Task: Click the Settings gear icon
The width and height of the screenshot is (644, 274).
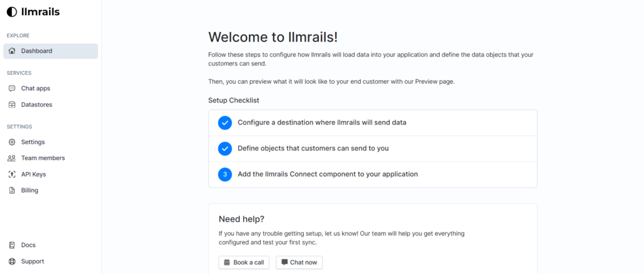Action: click(x=12, y=142)
